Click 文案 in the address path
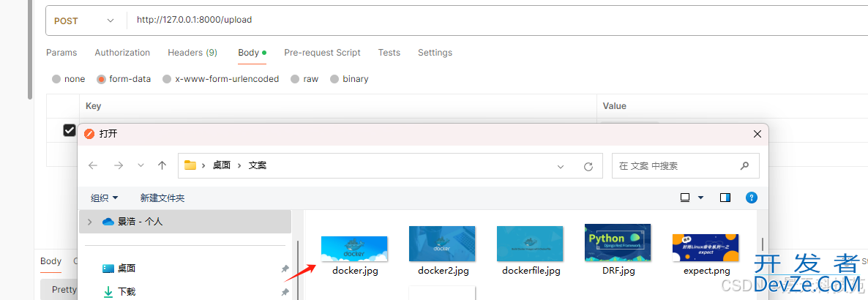This screenshot has width=868, height=300. tap(258, 165)
